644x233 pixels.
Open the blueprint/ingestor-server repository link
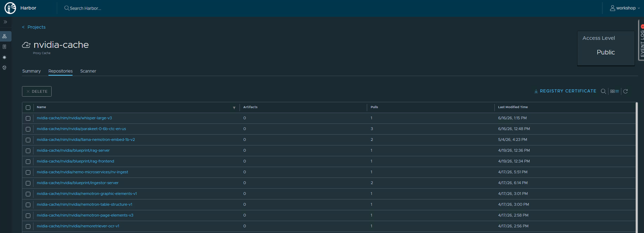78,183
